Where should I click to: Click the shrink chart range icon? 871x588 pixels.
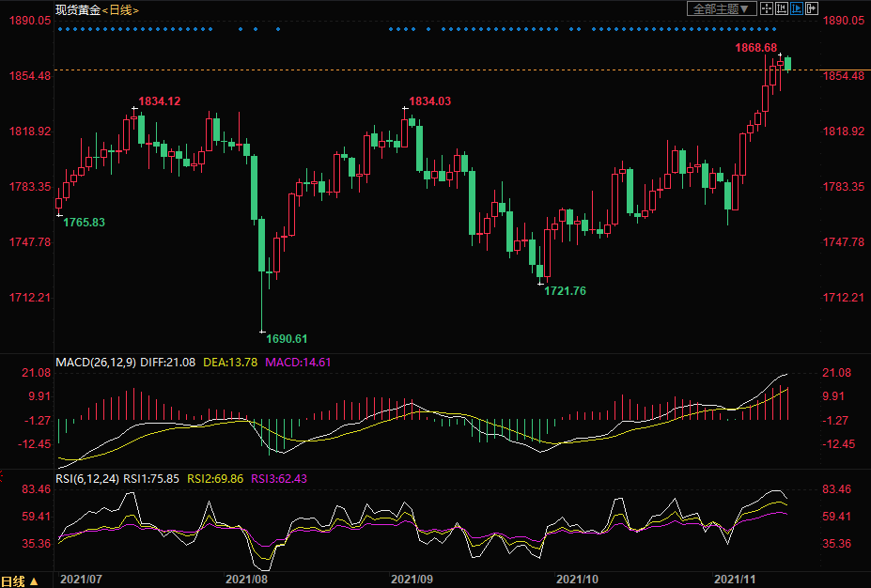point(782,8)
